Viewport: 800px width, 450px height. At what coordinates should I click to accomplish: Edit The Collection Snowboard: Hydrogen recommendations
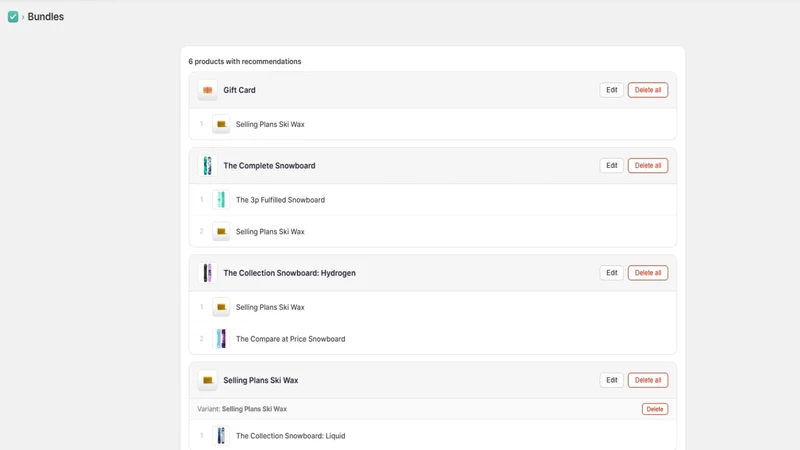tap(611, 273)
